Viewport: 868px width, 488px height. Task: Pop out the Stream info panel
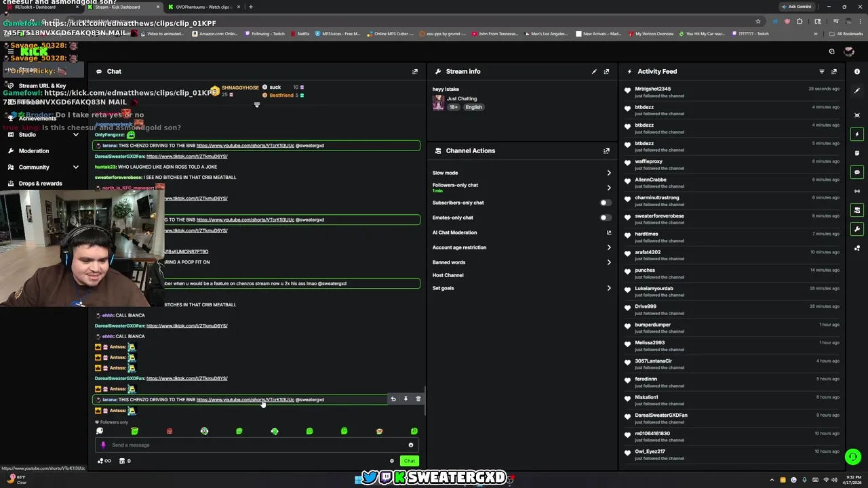tap(606, 71)
